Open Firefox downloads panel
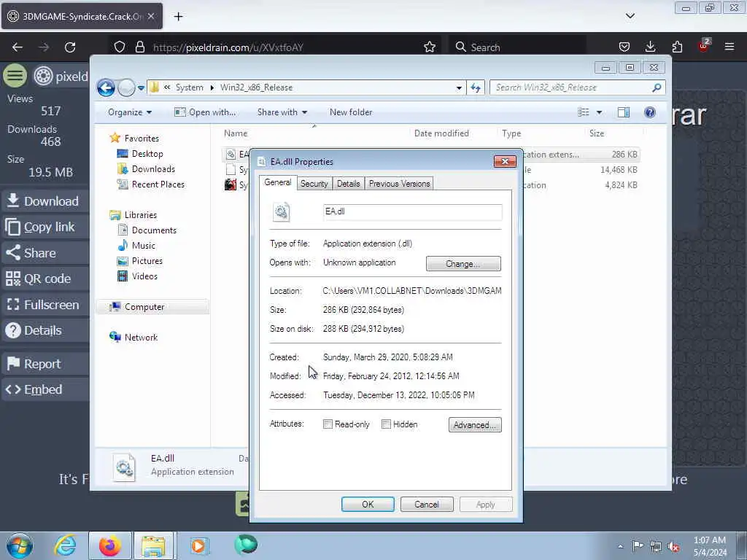The image size is (747, 560). point(650,47)
